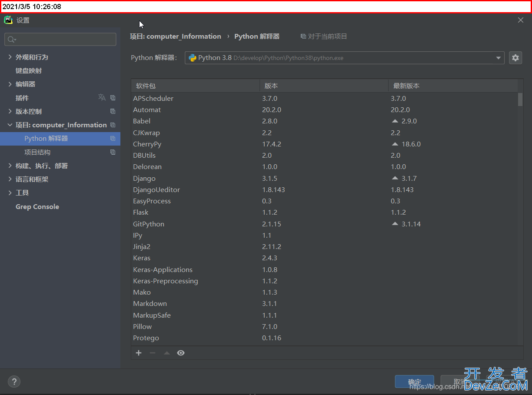This screenshot has width=532, height=395.
Task: Select the Jinja2 package
Action: (324, 246)
